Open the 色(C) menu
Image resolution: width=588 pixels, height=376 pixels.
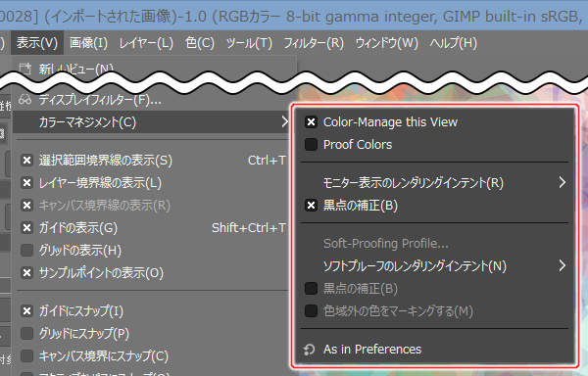200,43
